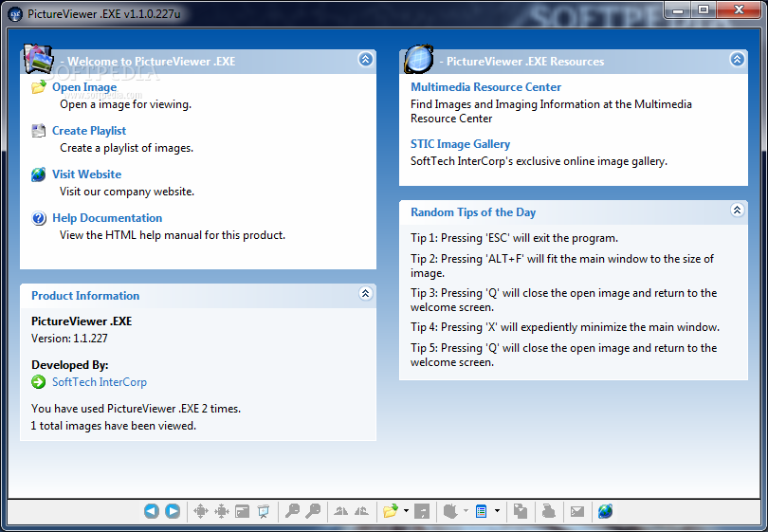Click the first four-arrow fit icon in the toolbar
The image size is (768, 532).
pyautogui.click(x=200, y=511)
